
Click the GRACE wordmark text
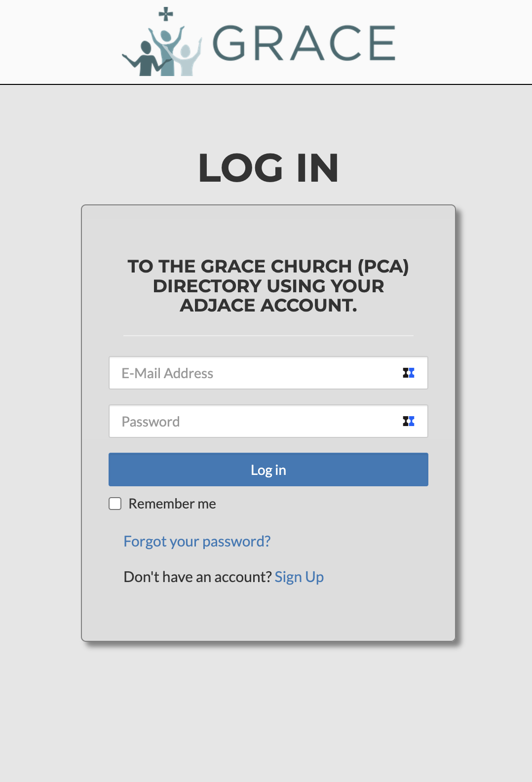[304, 43]
